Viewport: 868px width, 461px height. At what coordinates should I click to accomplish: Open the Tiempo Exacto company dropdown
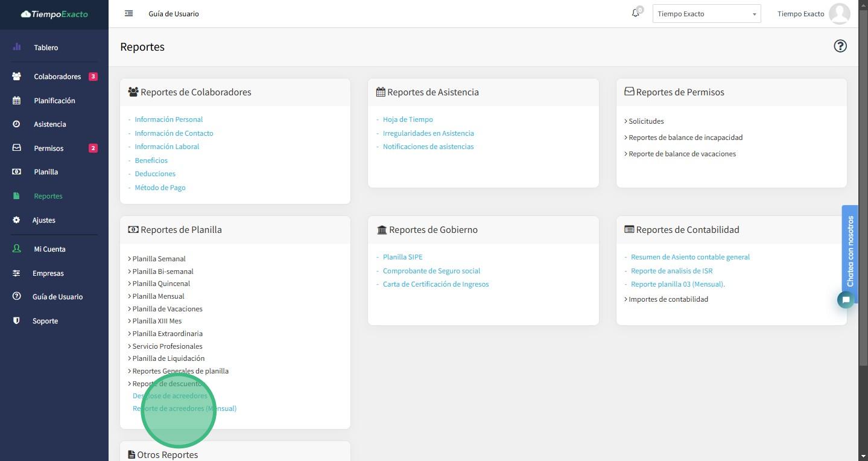(x=706, y=14)
